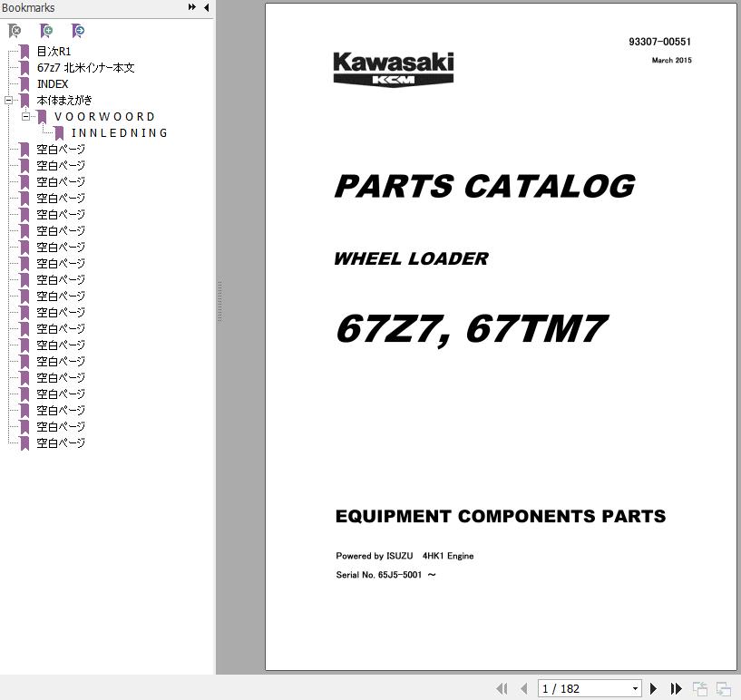Click the delete bookmark icon
This screenshot has width=741, height=700.
click(15, 31)
